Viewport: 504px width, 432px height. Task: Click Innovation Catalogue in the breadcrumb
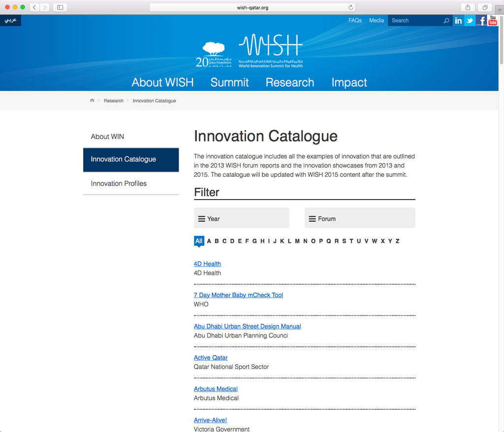[x=154, y=100]
